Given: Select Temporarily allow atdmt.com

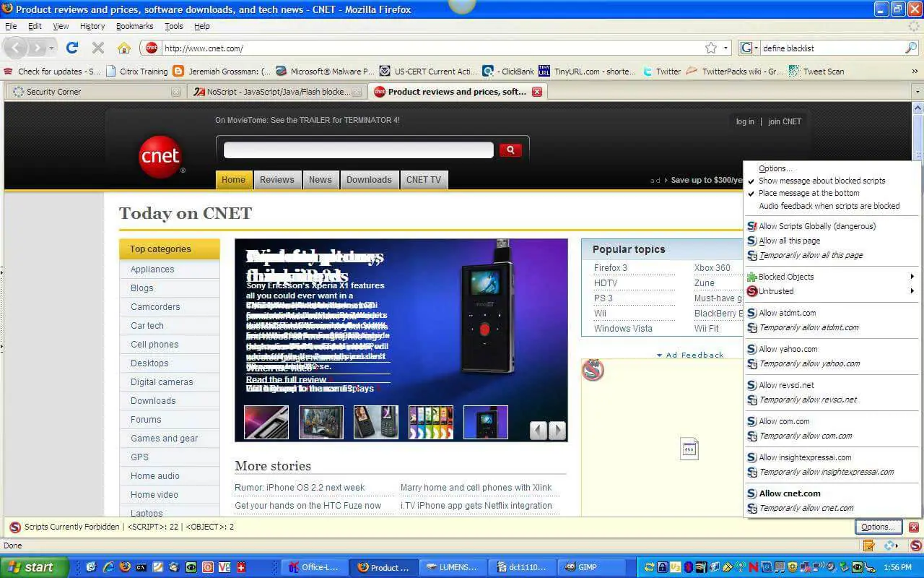Looking at the screenshot, I should click(x=808, y=327).
